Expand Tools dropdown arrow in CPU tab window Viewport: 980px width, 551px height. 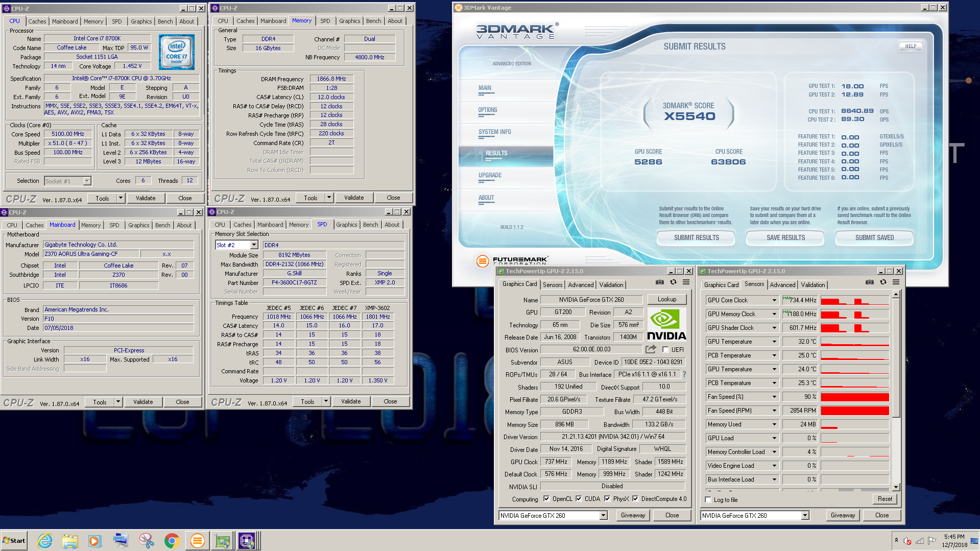pos(121,198)
